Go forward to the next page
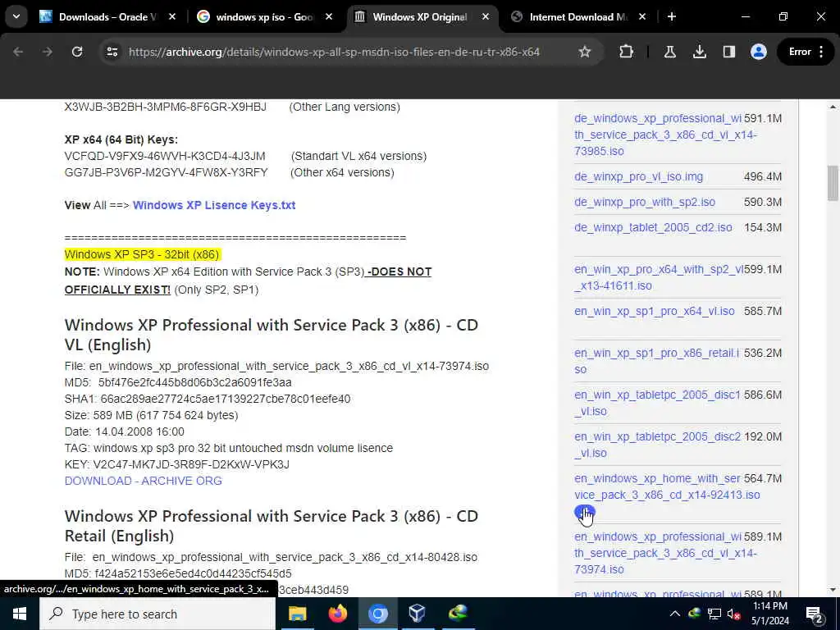The height and width of the screenshot is (630, 840). tap(48, 52)
